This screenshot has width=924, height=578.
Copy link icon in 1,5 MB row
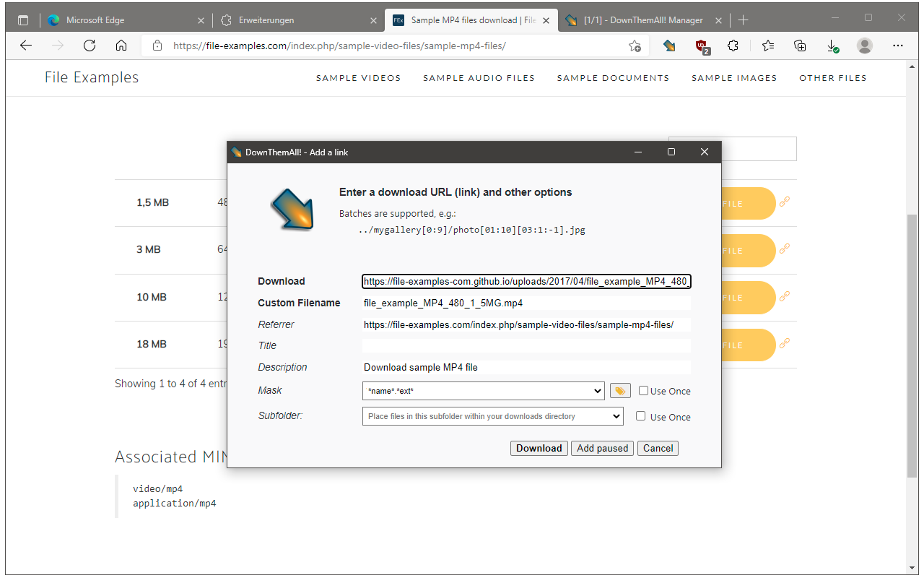pos(785,202)
